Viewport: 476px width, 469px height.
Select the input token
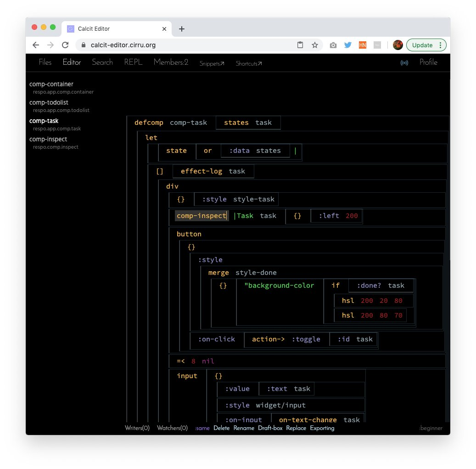click(187, 376)
